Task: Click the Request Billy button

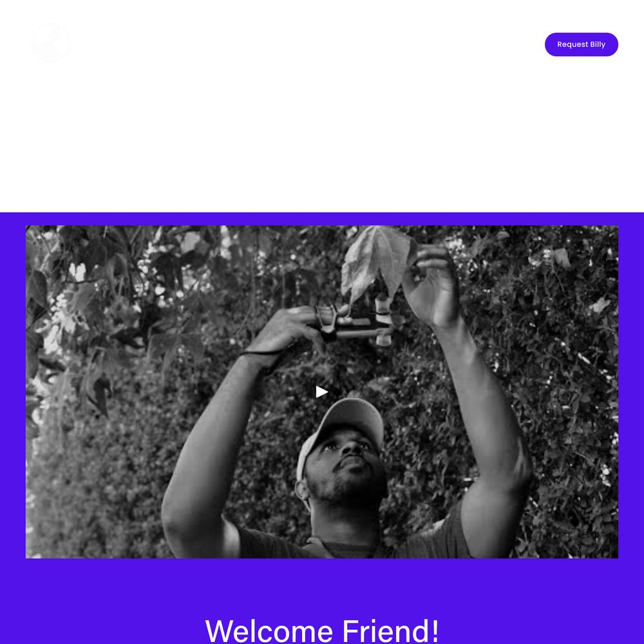Action: click(581, 44)
